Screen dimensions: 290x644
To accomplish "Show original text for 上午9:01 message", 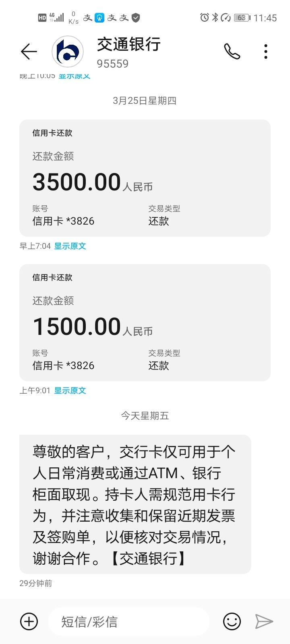I will 70,390.
